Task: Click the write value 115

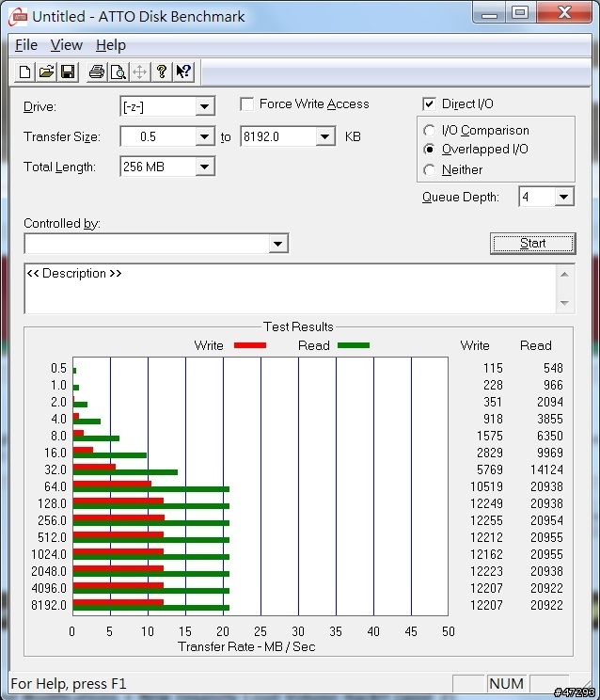Action: point(493,368)
